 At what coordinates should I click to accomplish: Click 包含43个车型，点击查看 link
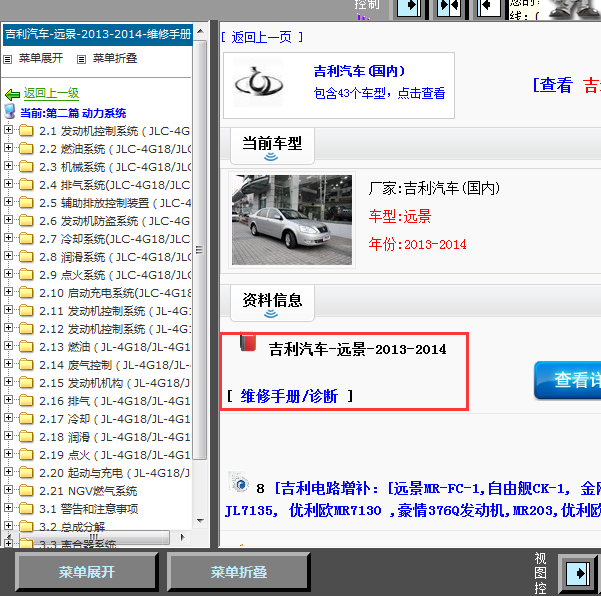379,93
